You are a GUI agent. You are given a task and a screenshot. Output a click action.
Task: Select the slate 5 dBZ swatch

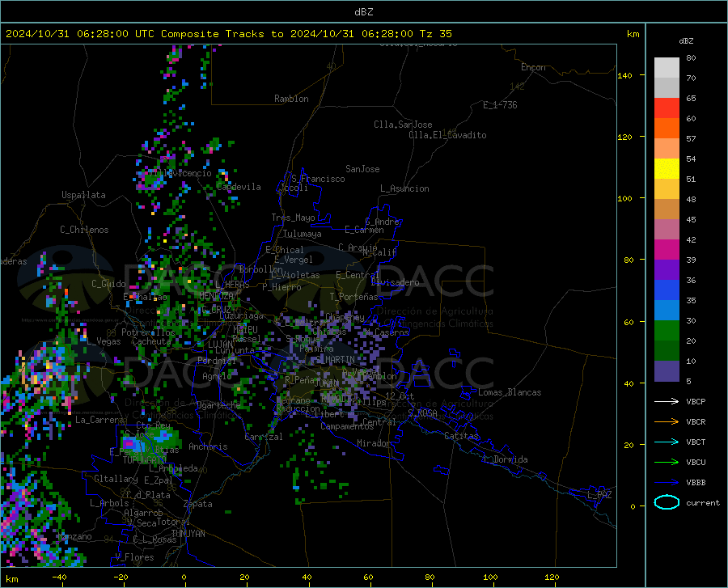[667, 371]
